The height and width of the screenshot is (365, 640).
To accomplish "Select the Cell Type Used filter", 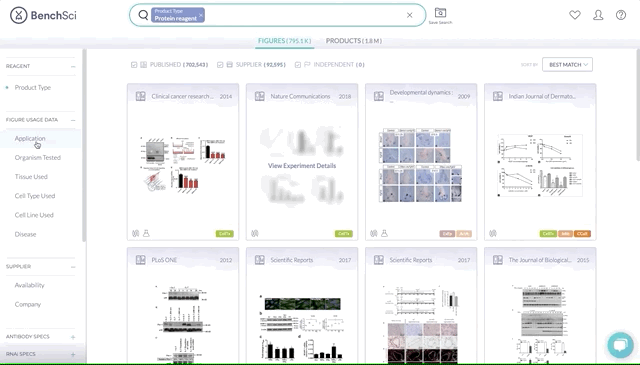I will point(35,196).
